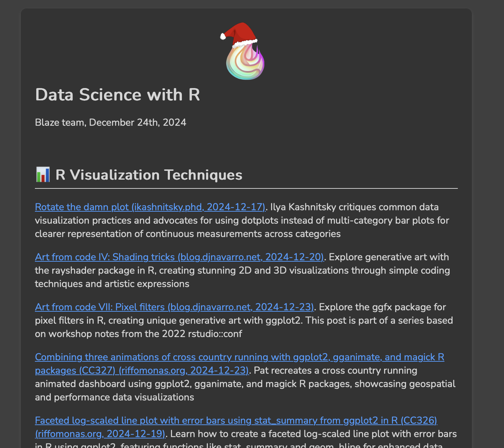Click the Blaze flame logo with Santa hat
504x448 pixels.
[243, 51]
